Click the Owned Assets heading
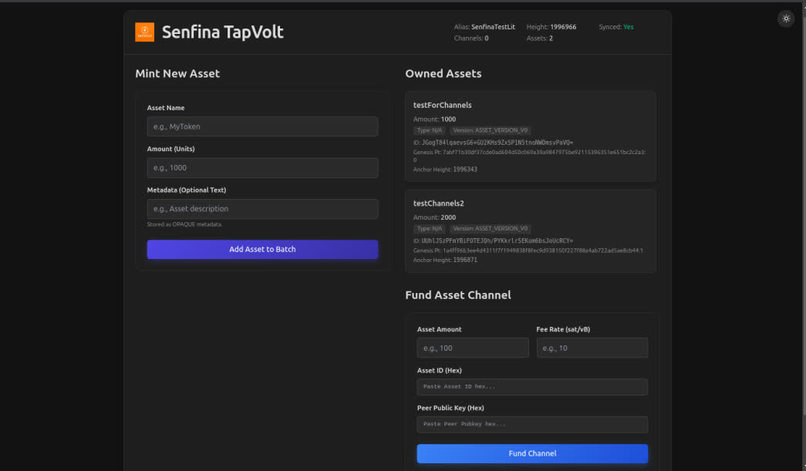The width and height of the screenshot is (806, 471). click(443, 74)
